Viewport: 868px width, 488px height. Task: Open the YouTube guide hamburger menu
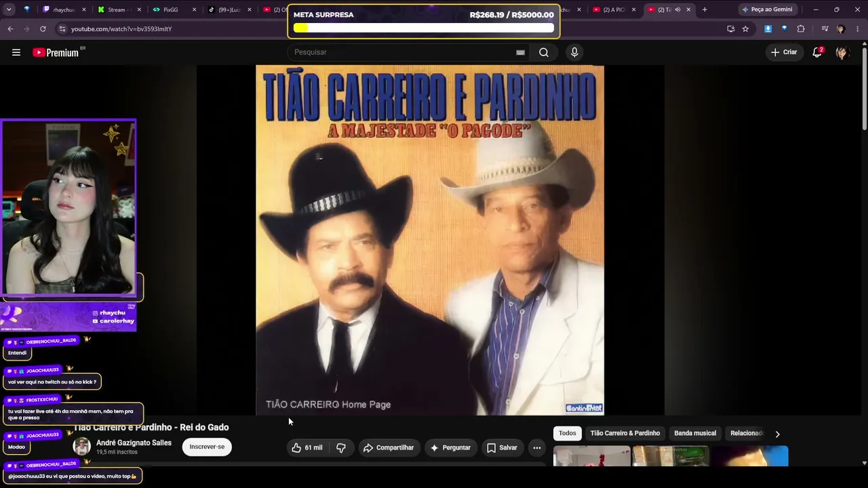(16, 52)
